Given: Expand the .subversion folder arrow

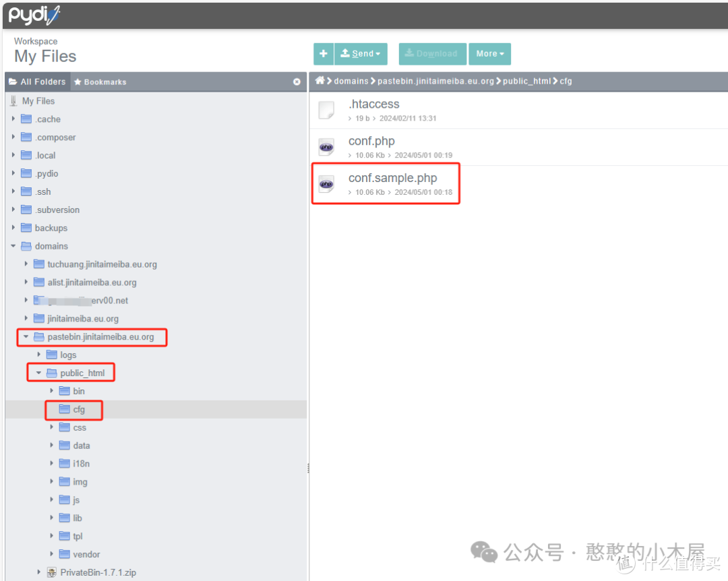Looking at the screenshot, I should (x=13, y=210).
